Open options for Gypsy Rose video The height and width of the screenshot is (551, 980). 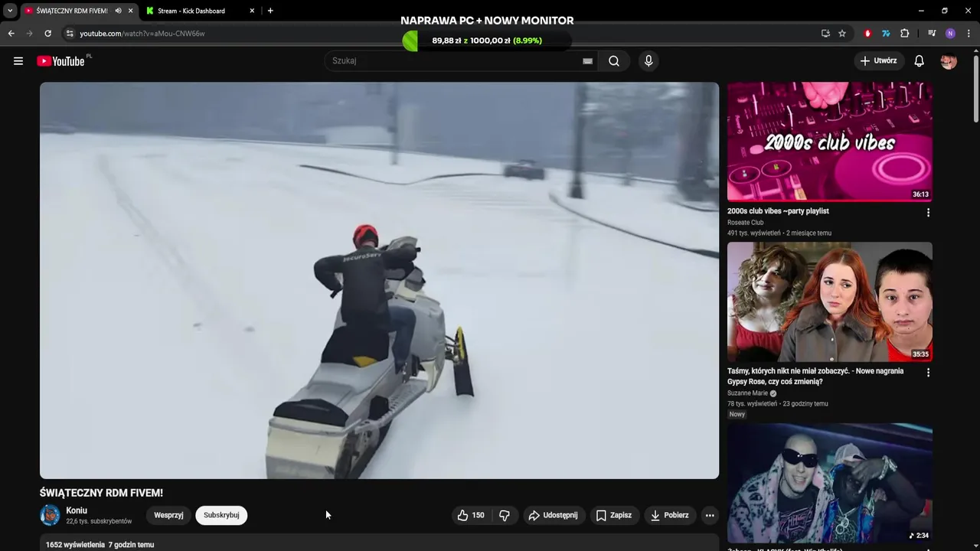point(928,373)
